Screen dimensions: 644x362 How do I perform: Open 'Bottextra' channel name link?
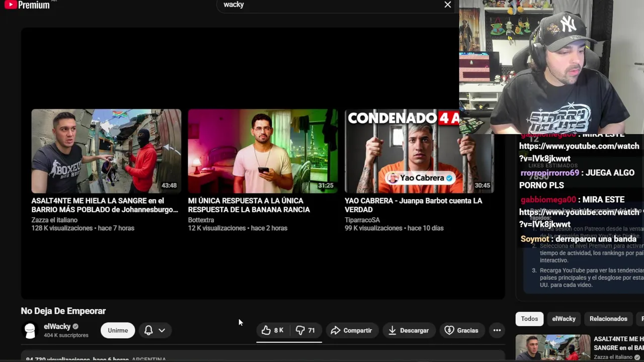(201, 220)
